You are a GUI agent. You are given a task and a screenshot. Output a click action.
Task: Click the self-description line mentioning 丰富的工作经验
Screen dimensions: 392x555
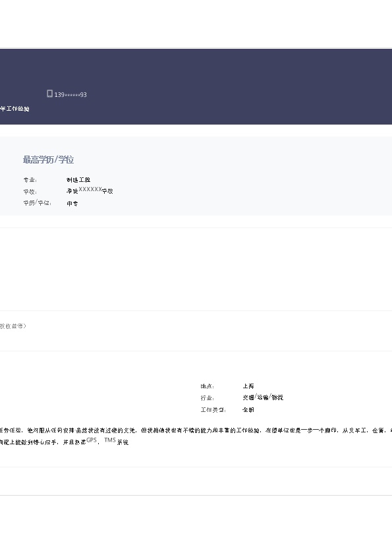pyautogui.click(x=196, y=430)
